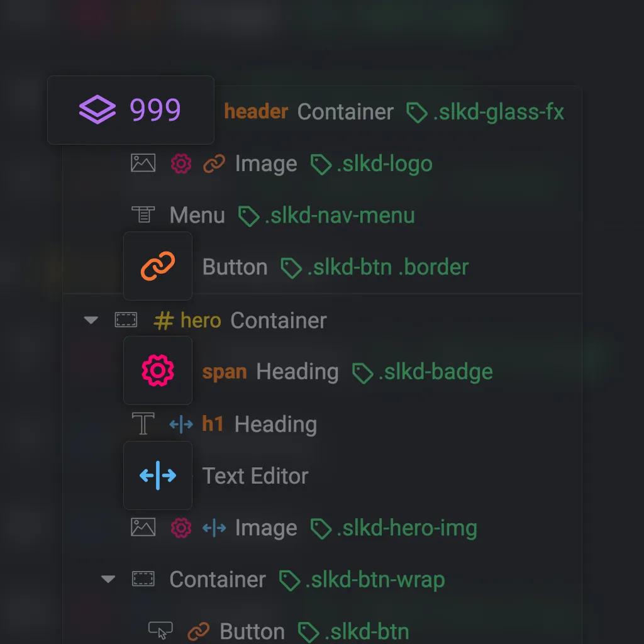Image resolution: width=644 pixels, height=644 pixels.
Task: Click the hero Container dashed box icon
Action: (126, 319)
